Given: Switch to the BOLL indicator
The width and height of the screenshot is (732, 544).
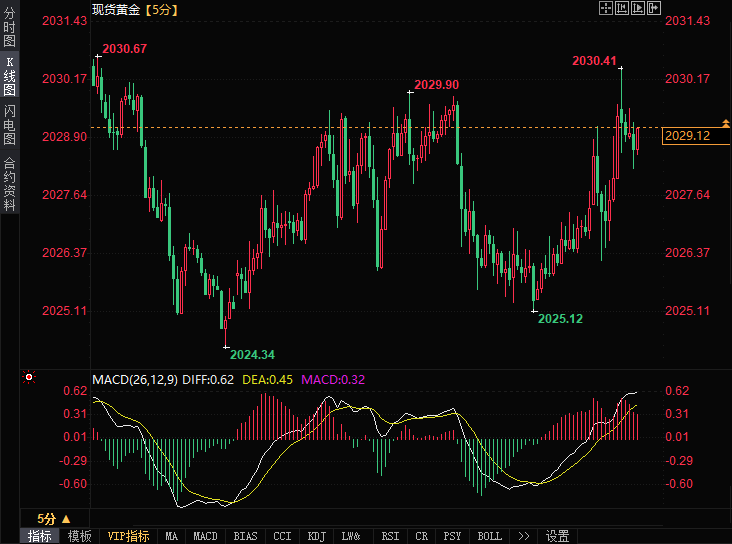Looking at the screenshot, I should tap(490, 536).
